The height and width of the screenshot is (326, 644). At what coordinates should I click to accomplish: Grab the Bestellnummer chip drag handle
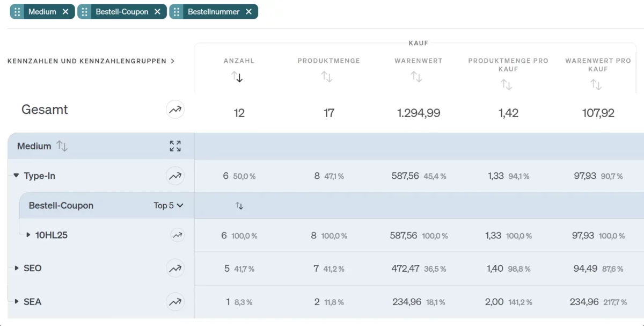point(177,12)
